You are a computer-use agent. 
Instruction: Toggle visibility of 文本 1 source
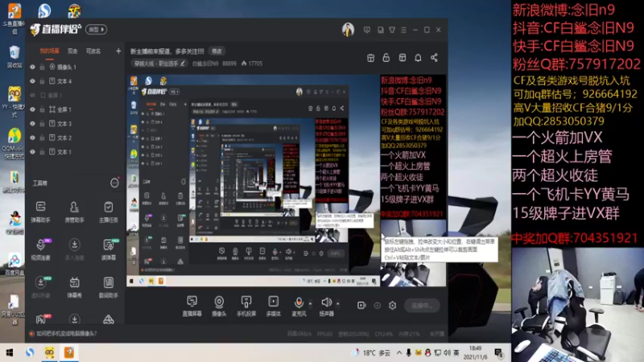point(32,152)
